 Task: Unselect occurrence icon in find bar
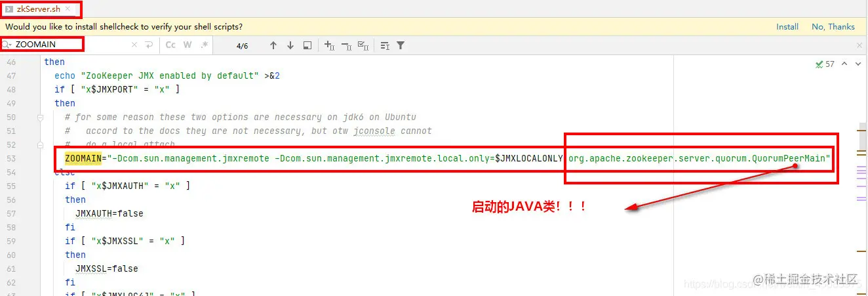click(x=347, y=45)
